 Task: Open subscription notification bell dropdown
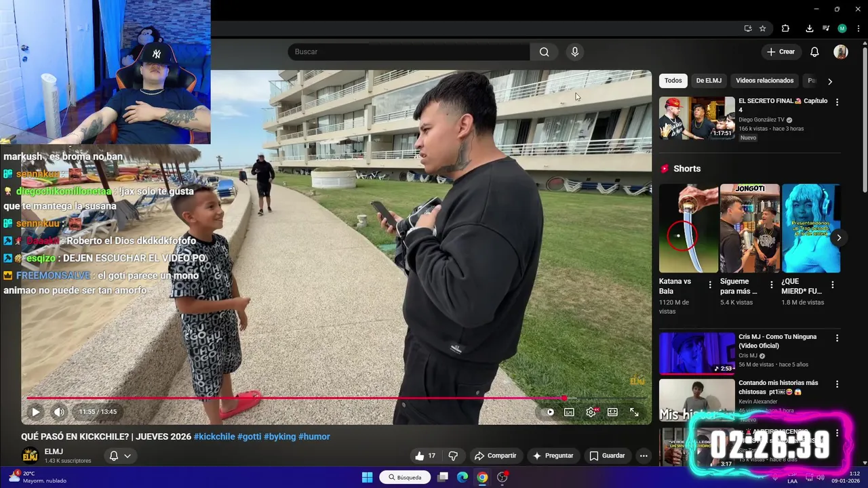pos(120,455)
